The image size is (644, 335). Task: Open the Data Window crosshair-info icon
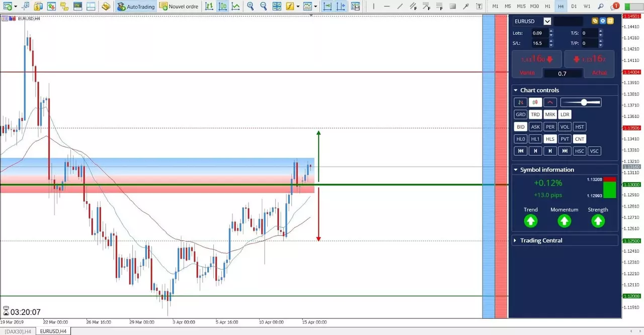click(25, 7)
